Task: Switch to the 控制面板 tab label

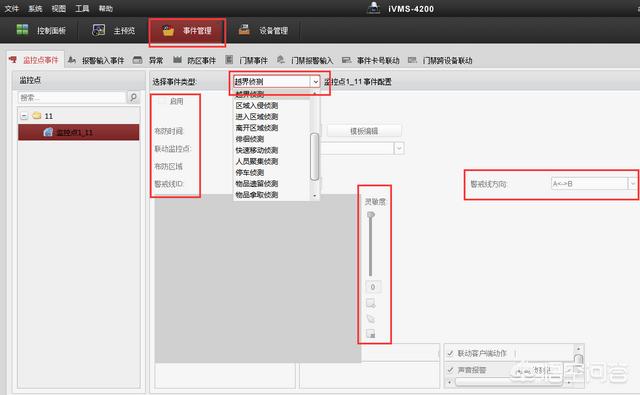Action: [x=51, y=31]
